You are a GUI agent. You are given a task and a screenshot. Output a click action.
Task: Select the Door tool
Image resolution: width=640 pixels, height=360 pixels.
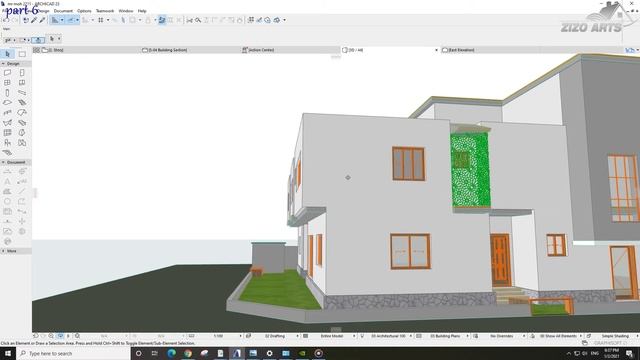click(22, 73)
